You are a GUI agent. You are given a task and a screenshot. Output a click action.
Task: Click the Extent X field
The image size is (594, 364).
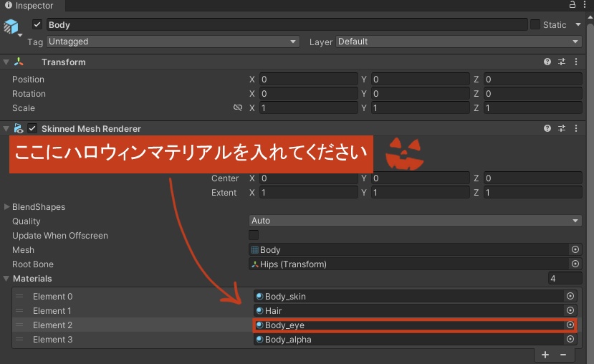[308, 193]
